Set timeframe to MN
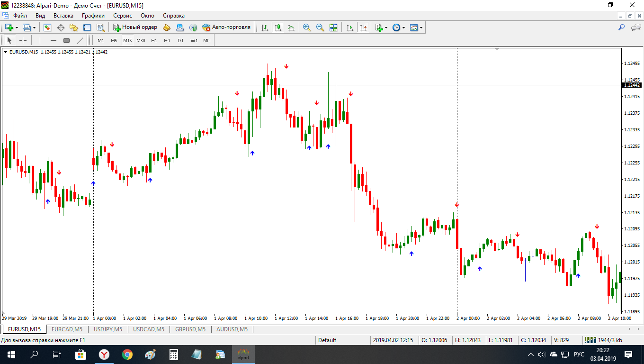644x364 pixels. (x=207, y=40)
